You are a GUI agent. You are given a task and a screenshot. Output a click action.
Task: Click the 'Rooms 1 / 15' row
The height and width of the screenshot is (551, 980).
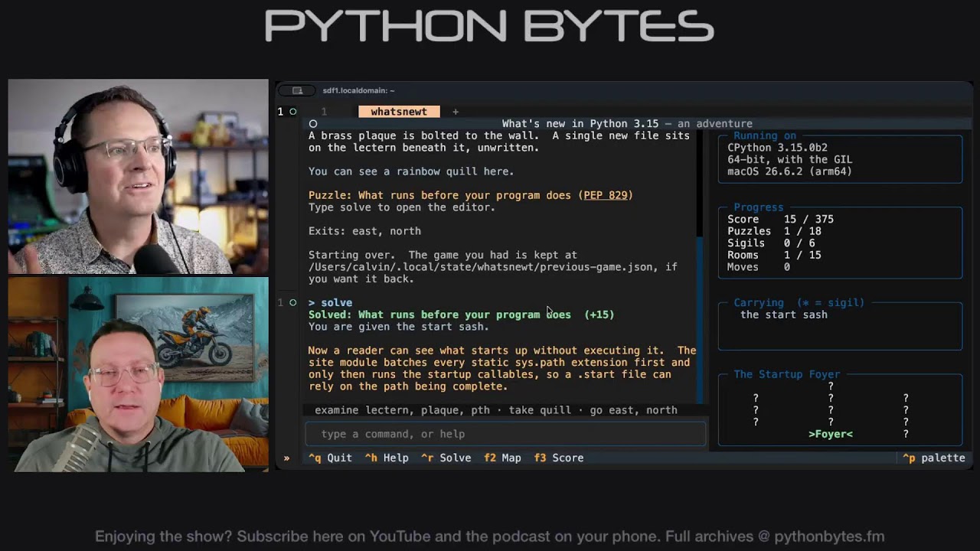774,255
